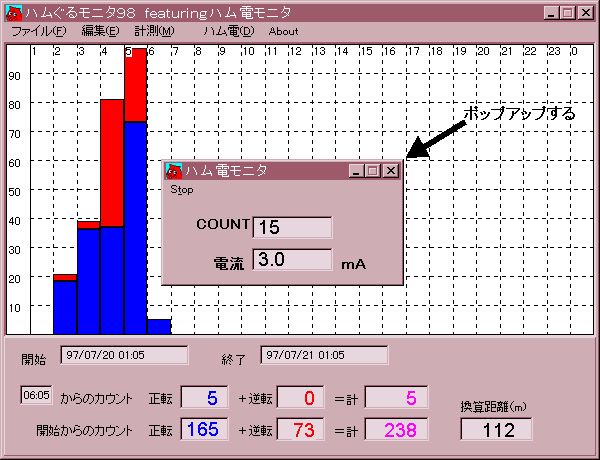
Task: Select the 終了 date field 97/07/21 01:05
Action: 324,355
